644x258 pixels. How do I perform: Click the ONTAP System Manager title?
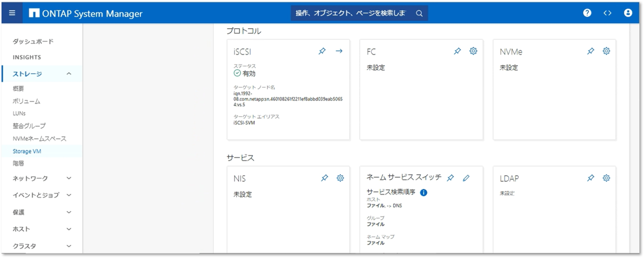tap(93, 14)
